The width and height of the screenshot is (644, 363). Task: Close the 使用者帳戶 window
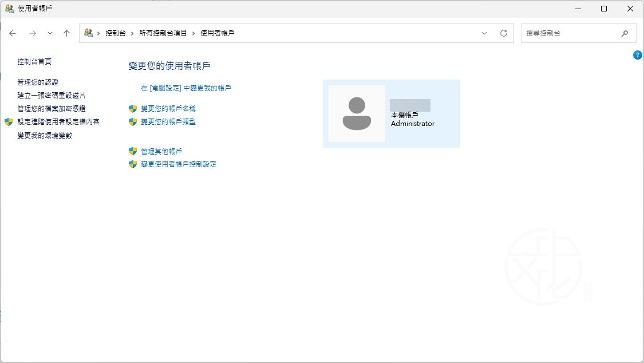point(630,9)
